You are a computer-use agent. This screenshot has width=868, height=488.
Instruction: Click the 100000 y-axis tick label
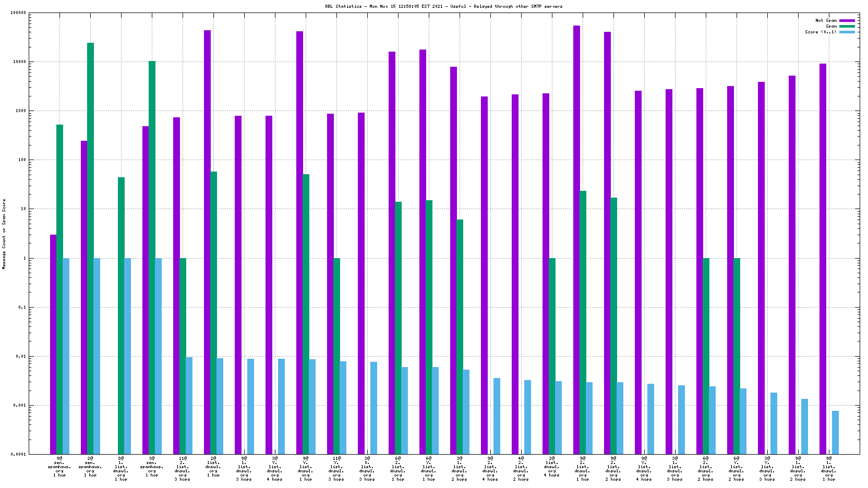click(x=18, y=13)
